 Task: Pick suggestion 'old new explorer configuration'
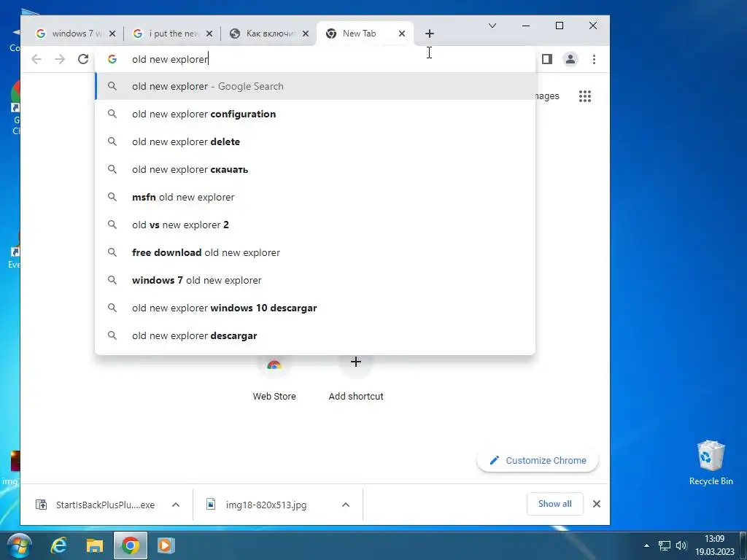click(315, 114)
